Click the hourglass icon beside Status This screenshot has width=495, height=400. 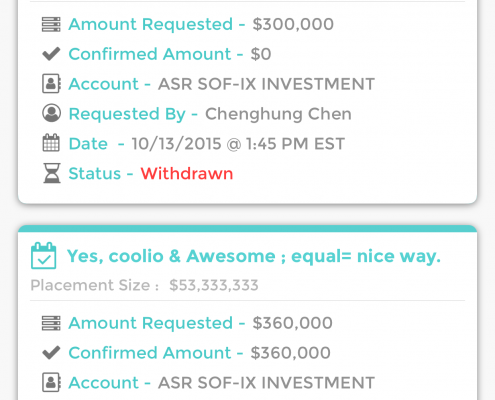tap(52, 173)
